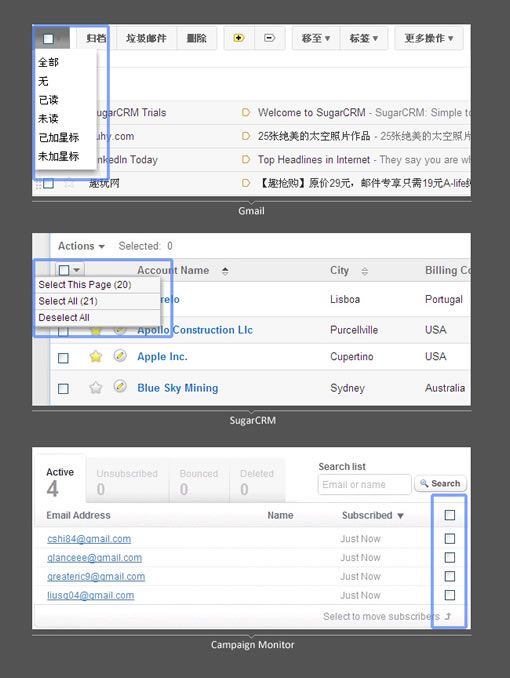
Task: Click the Search button in Campaign Monitor
Action: click(x=440, y=483)
